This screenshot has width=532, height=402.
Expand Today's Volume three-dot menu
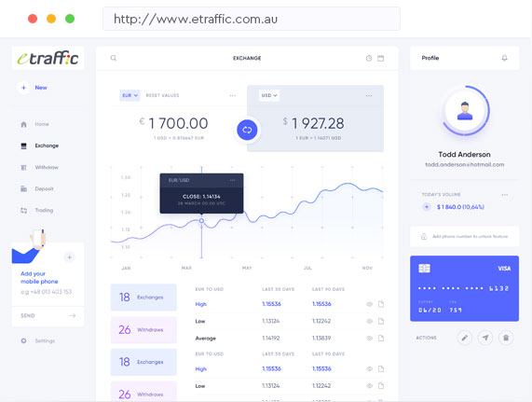[505, 195]
